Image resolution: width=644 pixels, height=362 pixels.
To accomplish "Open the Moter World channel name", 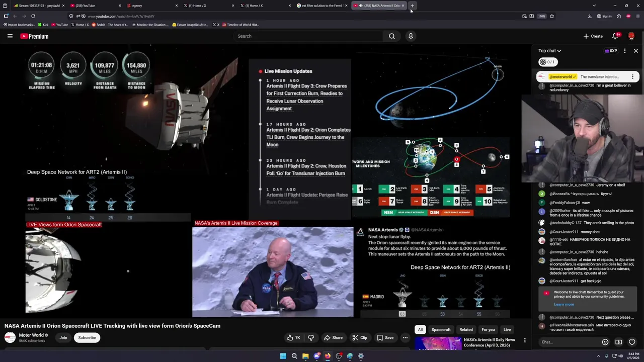I will tap(31, 335).
